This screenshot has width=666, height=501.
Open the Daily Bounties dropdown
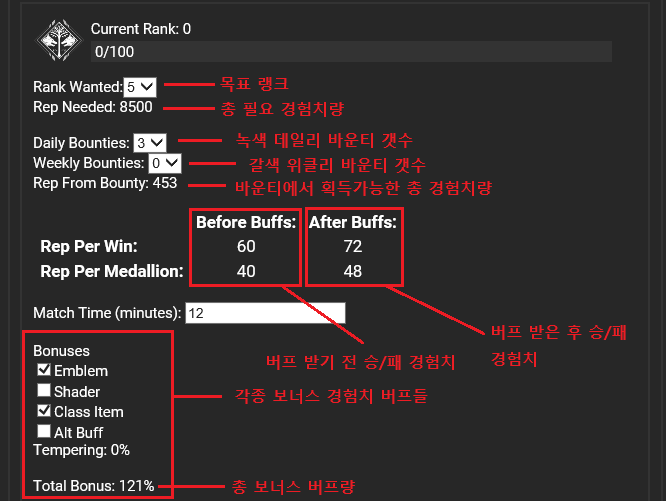tap(150, 143)
